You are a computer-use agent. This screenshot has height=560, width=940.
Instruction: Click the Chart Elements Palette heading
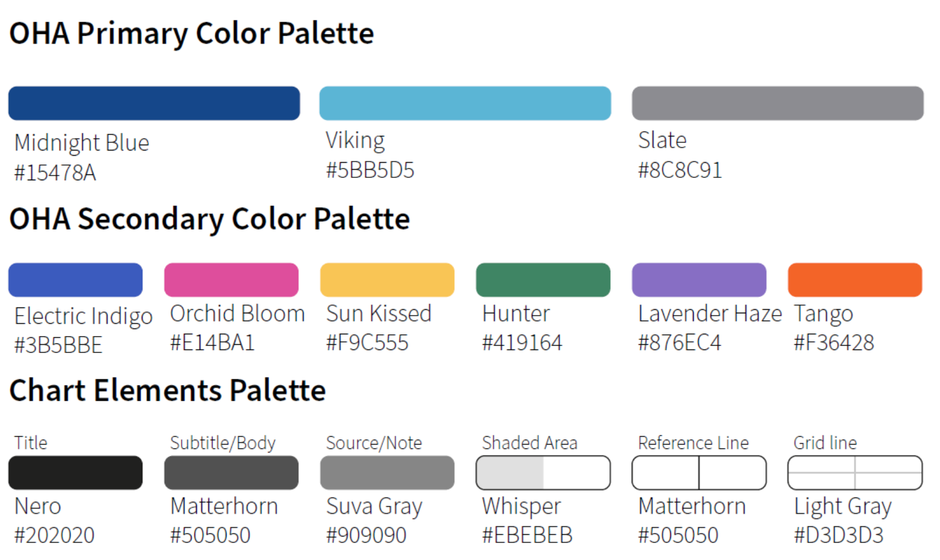click(168, 390)
